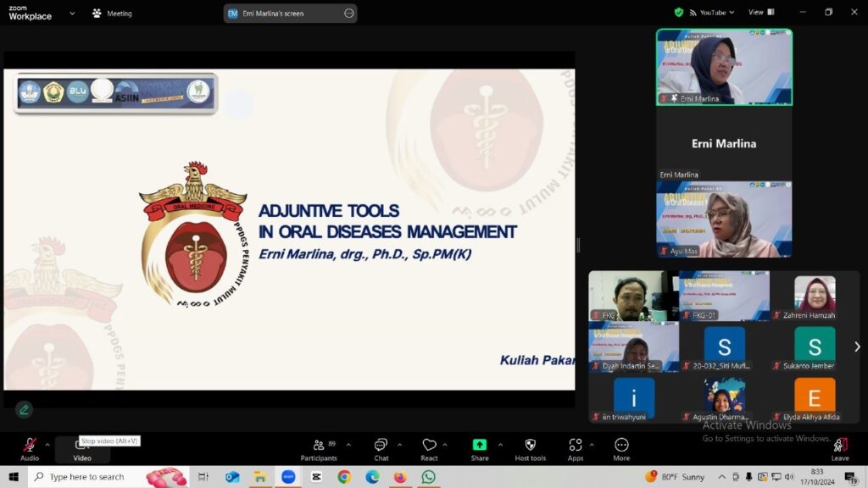
Task: Click the green Share screen button
Action: [480, 449]
